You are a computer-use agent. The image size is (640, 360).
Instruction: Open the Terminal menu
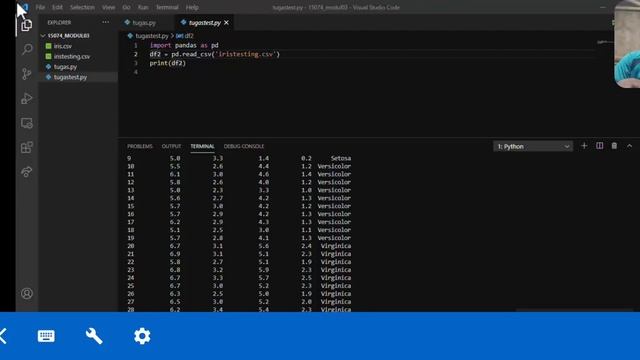(x=167, y=7)
